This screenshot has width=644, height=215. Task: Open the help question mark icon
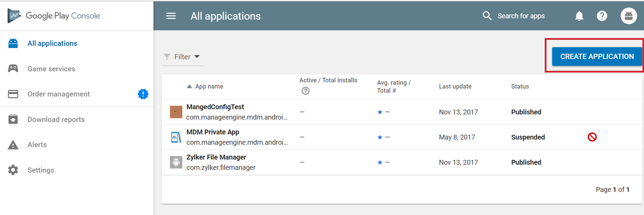point(602,16)
